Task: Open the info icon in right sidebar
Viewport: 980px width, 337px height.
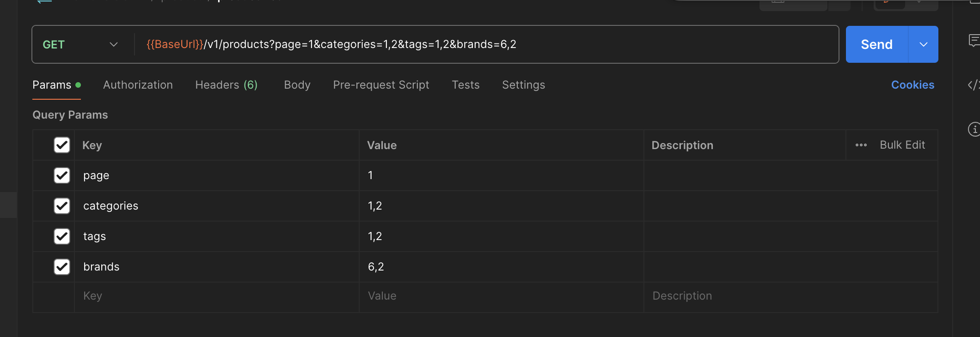Action: click(x=974, y=129)
